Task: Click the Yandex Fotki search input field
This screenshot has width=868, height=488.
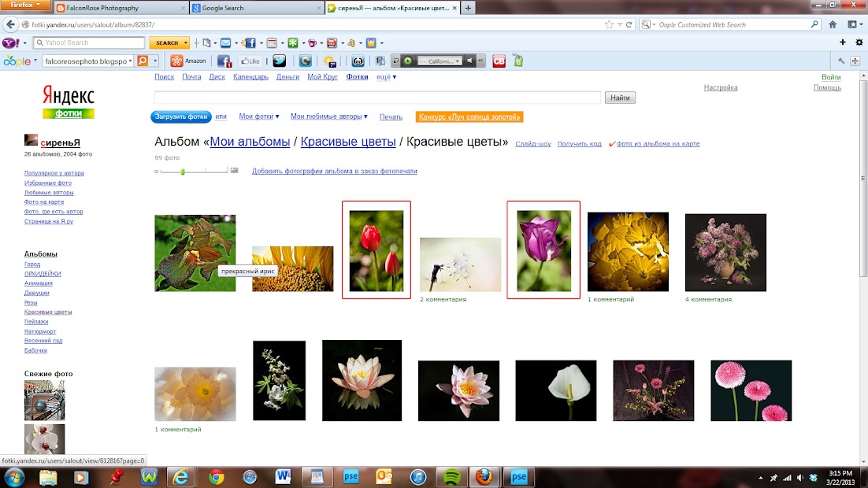Action: pos(377,98)
